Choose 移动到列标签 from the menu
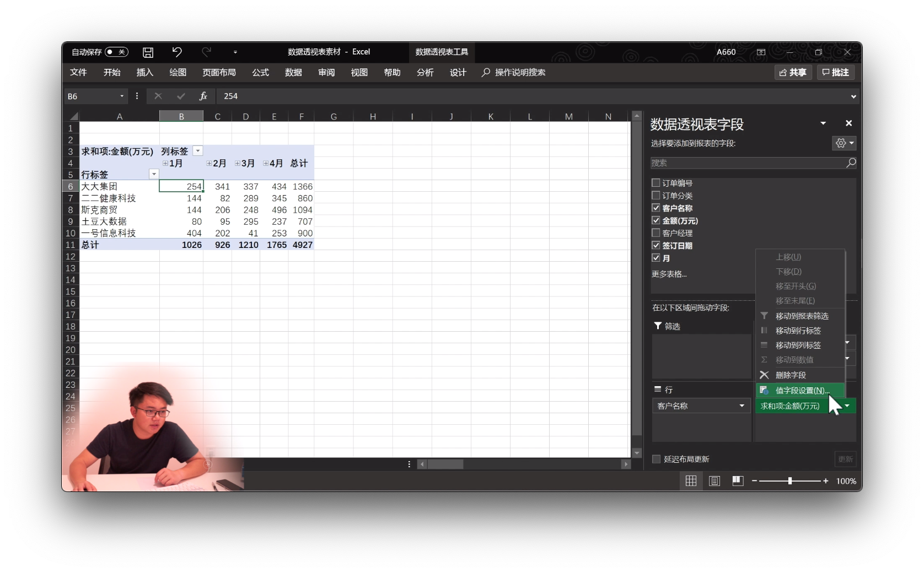924x573 pixels. 801,345
